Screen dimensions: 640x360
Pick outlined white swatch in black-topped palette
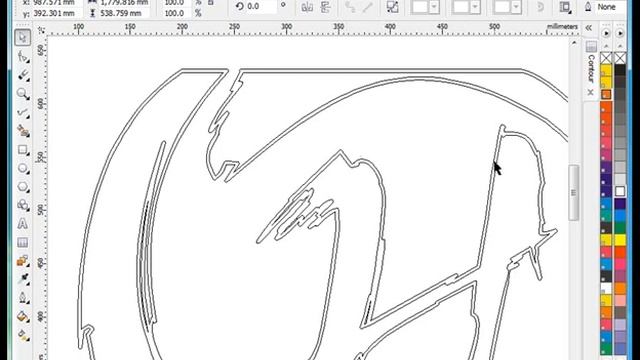[620, 191]
